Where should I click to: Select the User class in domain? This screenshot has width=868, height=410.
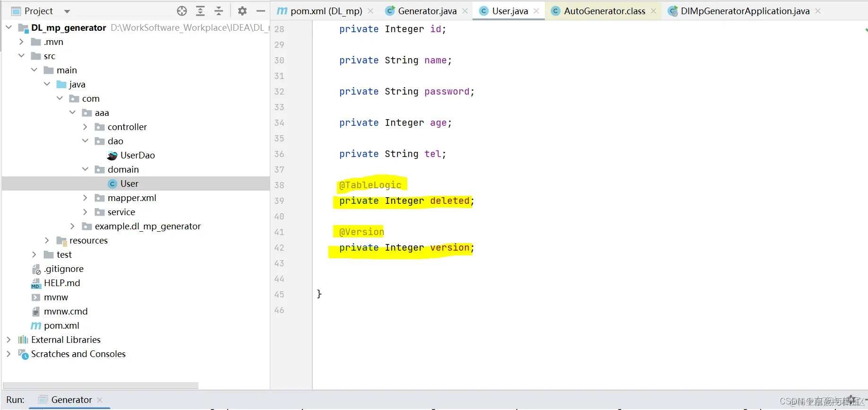tap(129, 183)
